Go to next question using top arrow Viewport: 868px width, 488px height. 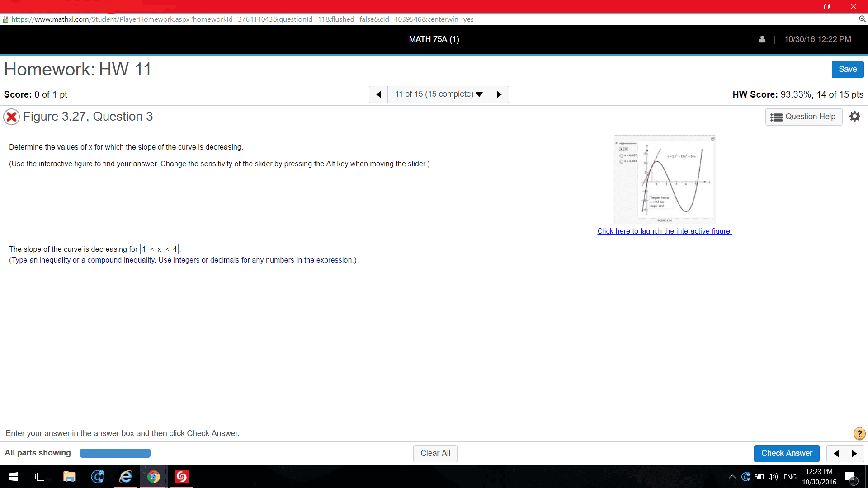499,94
